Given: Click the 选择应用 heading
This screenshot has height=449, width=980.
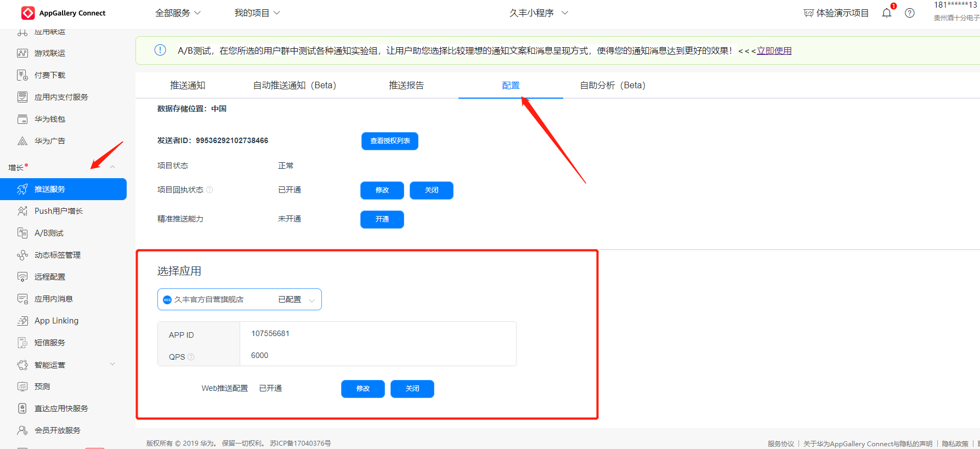Looking at the screenshot, I should tap(179, 271).
